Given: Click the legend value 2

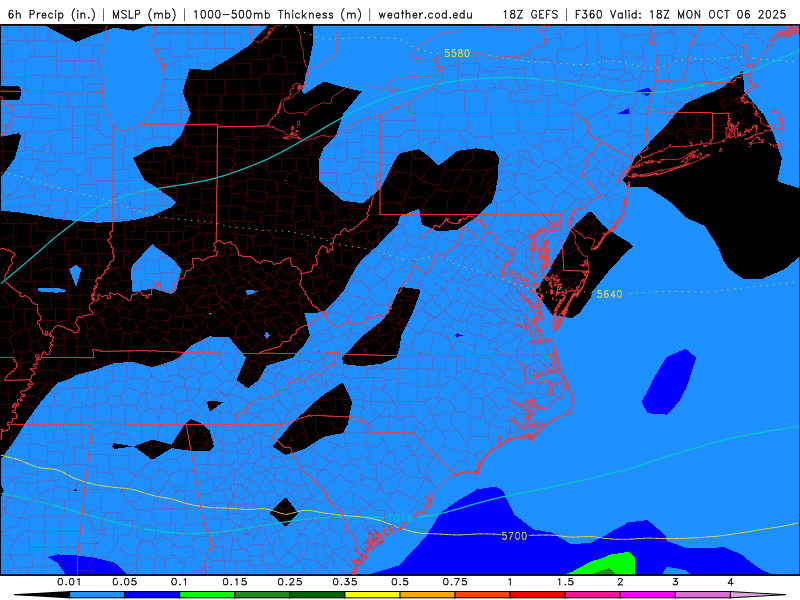Looking at the screenshot, I should 620,582.
